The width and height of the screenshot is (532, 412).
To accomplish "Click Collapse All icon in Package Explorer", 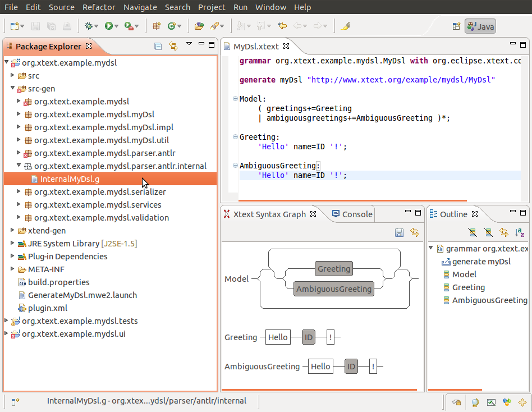I will pos(158,46).
